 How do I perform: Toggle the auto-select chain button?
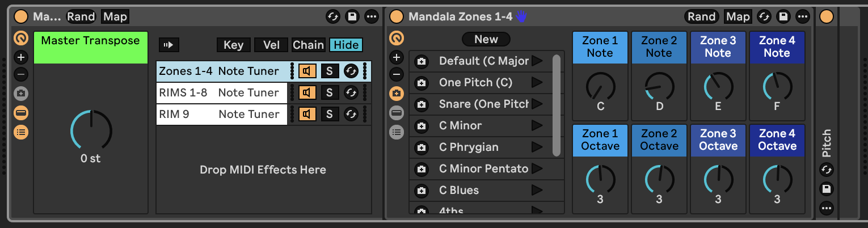pos(168,45)
